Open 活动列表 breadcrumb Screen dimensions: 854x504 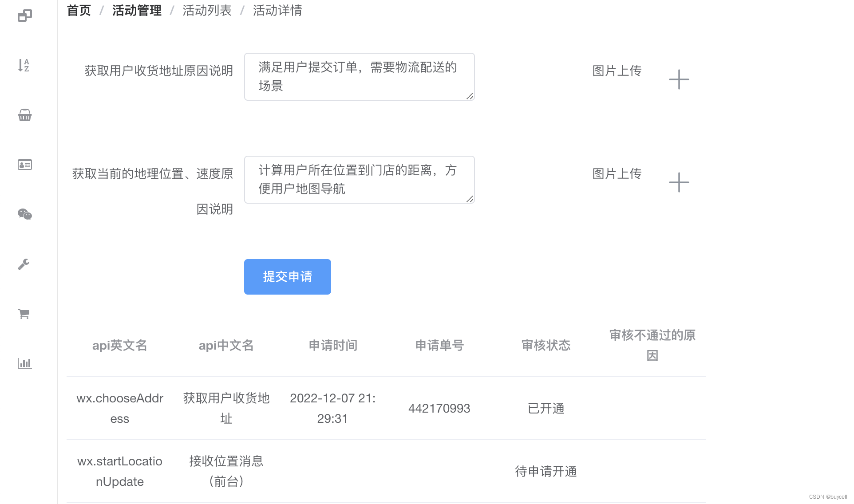207,10
